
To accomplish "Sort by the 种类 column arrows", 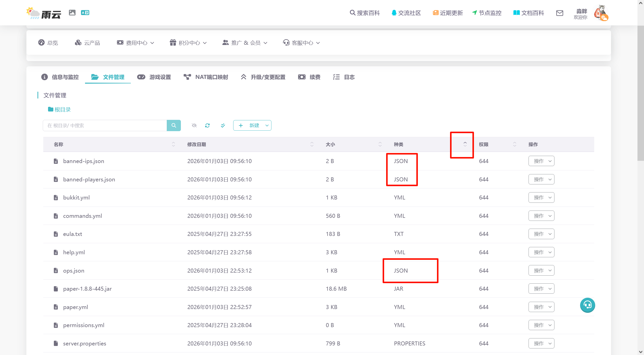I will (x=465, y=144).
